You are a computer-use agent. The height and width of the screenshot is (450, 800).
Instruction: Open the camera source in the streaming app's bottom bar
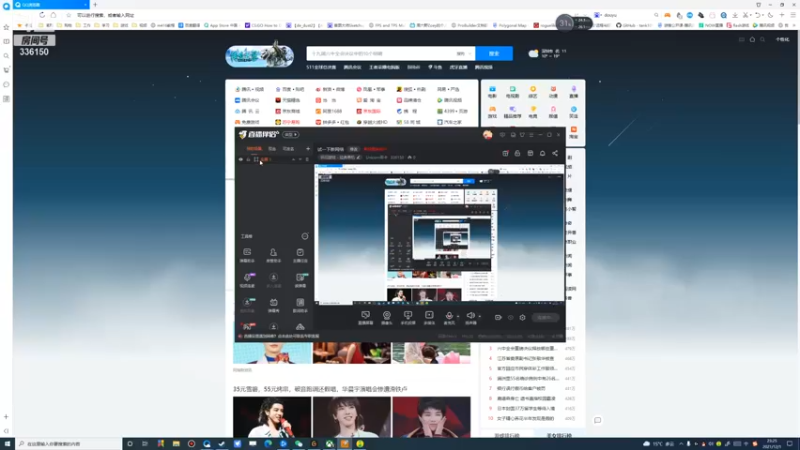pos(386,317)
